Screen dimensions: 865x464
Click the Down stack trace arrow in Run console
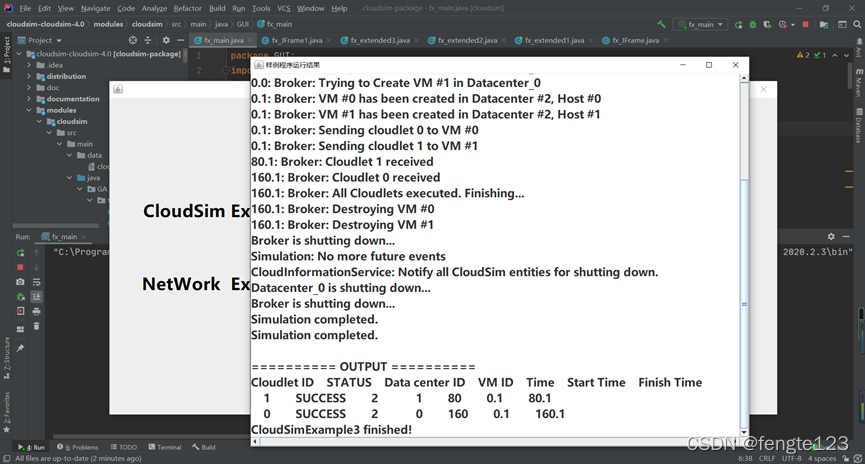tap(36, 267)
